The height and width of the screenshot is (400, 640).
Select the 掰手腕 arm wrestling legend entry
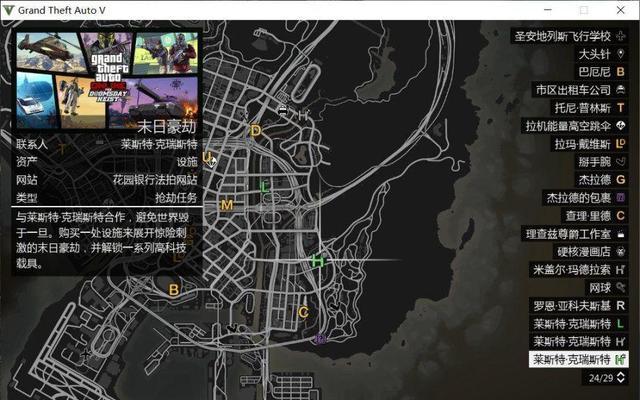[x=601, y=162]
